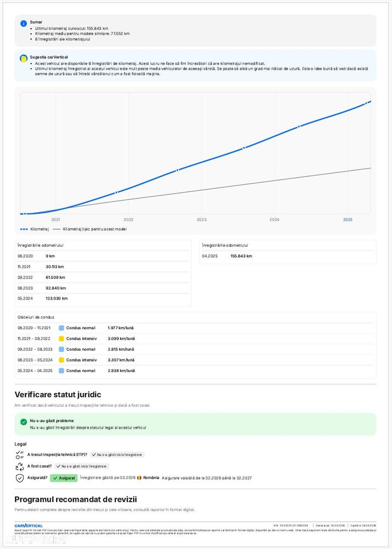Click the 'Verificare statut juridic' heading
This screenshot has width=392, height=549.
pyautogui.click(x=58, y=395)
